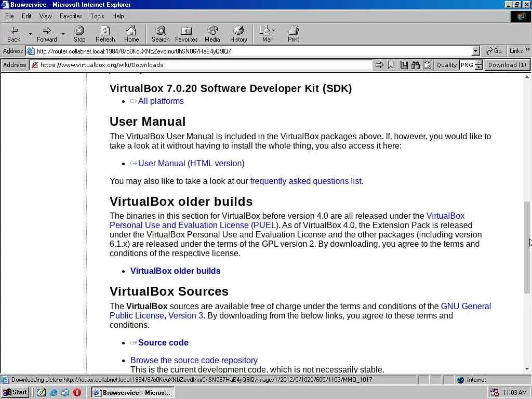
Task: Click the VirtualBox Sources heading
Action: pos(169,291)
